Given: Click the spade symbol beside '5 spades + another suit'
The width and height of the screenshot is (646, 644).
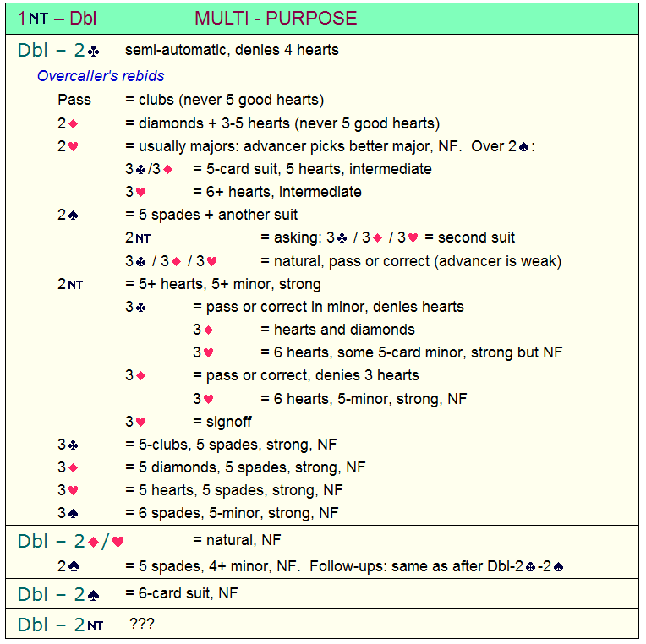Looking at the screenshot, I should [x=72, y=215].
